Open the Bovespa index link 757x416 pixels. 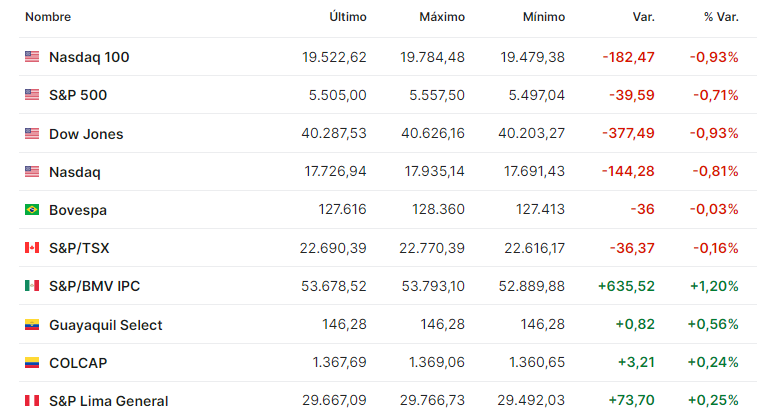pos(78,210)
